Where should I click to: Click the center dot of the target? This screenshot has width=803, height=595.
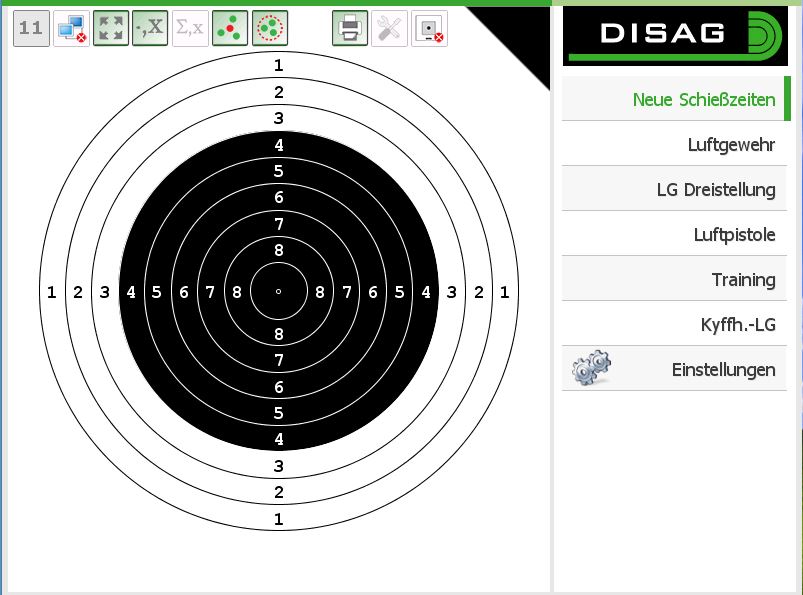pyautogui.click(x=278, y=291)
